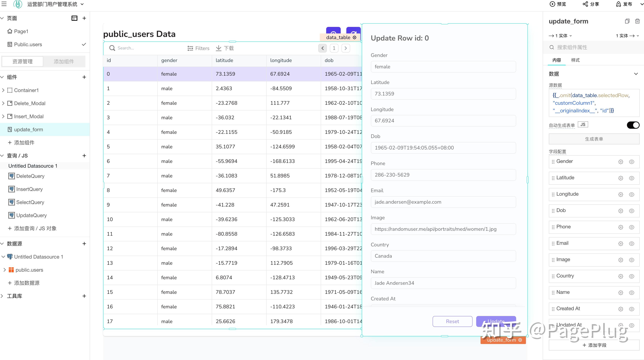Click the 生成表单 button

tap(594, 139)
